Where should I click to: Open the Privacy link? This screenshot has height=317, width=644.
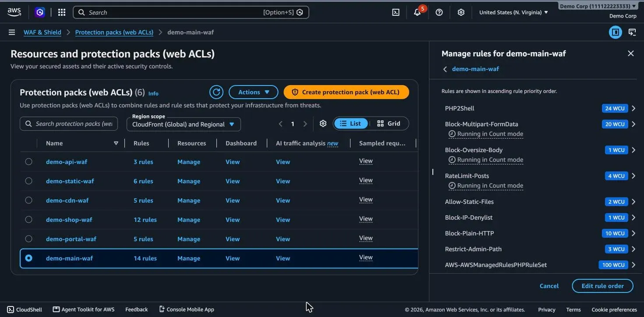click(547, 309)
